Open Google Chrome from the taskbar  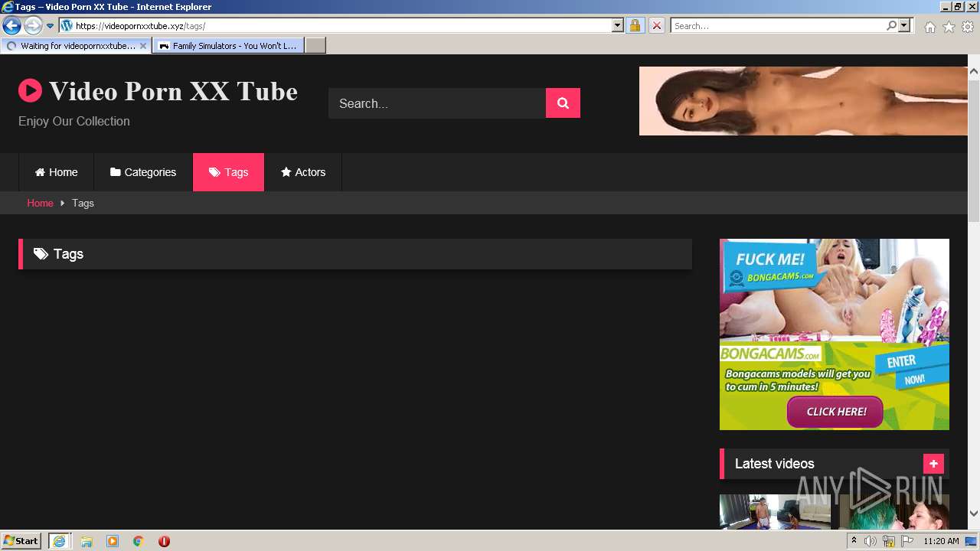click(x=139, y=541)
